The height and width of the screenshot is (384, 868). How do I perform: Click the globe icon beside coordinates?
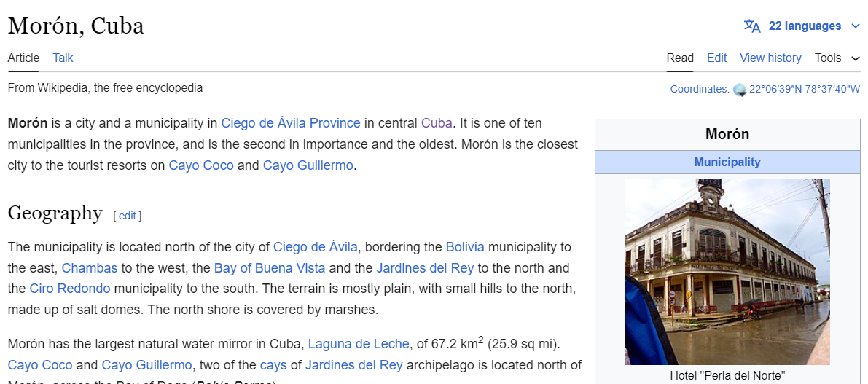740,90
